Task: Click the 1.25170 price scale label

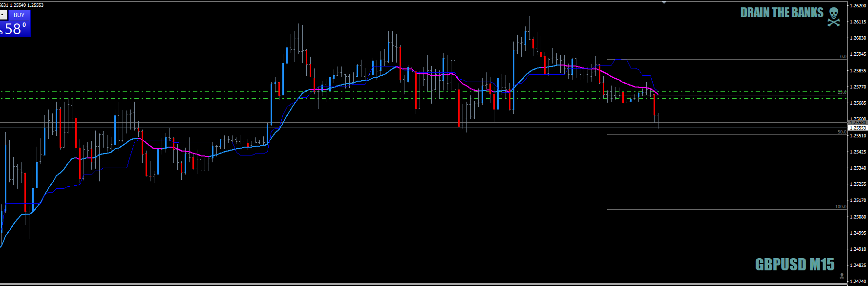Action: click(x=858, y=200)
